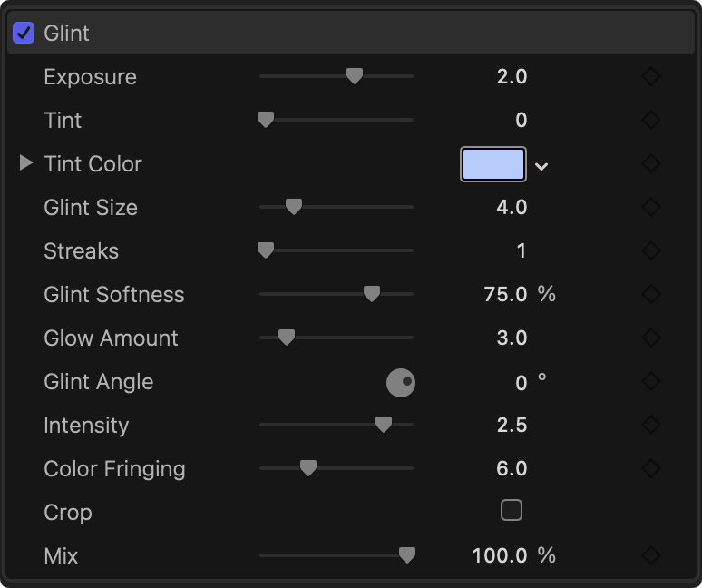Click the Mix keyframe diamond icon
This screenshot has width=702, height=588.
[650, 556]
